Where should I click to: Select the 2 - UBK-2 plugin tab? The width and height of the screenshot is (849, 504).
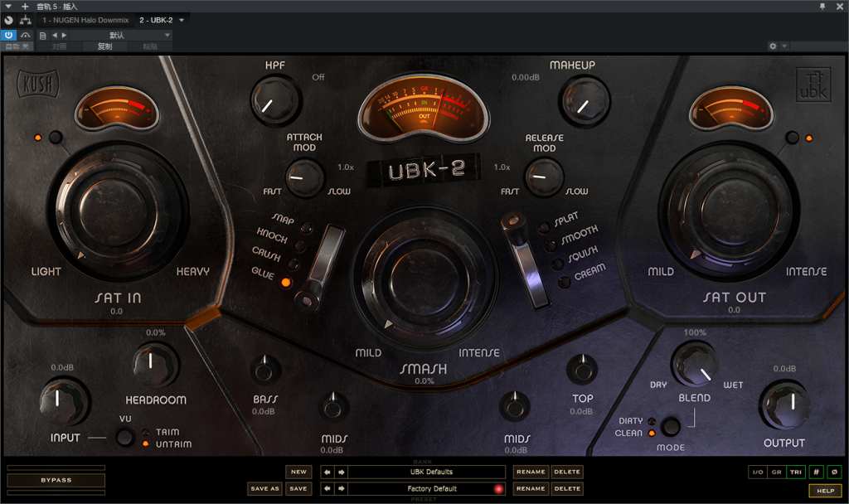[156, 20]
